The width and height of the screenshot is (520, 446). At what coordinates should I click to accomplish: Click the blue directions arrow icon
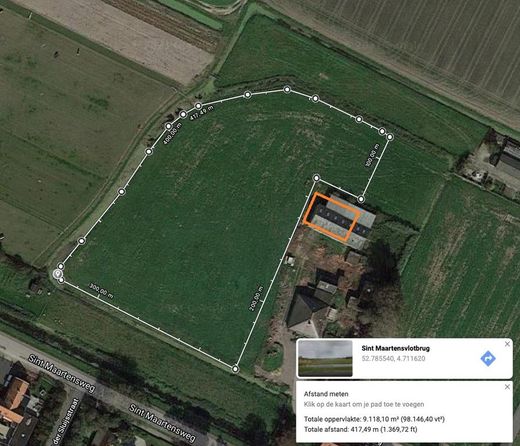tap(488, 359)
